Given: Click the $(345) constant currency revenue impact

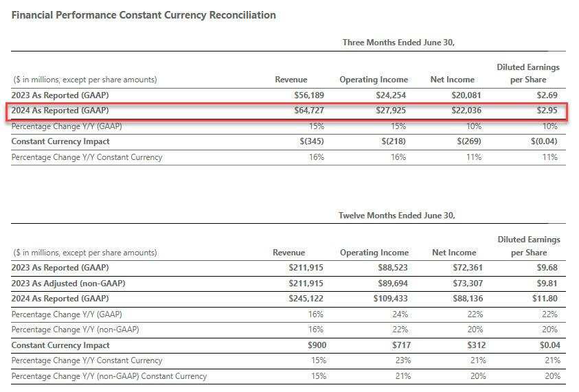Looking at the screenshot, I should [x=312, y=141].
